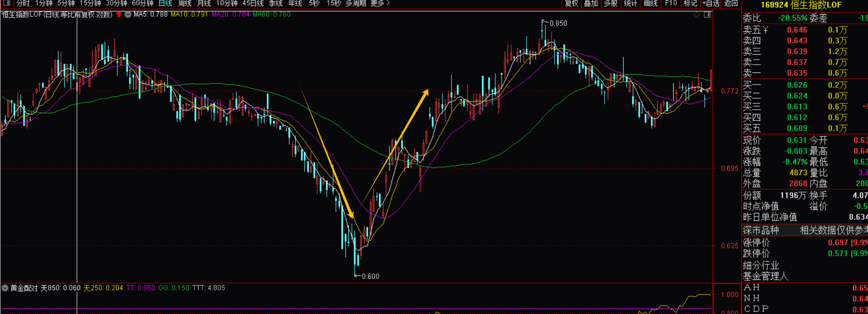Toggle the side panel icon at chart top-right
The height and width of the screenshot is (314, 868).
707,15
